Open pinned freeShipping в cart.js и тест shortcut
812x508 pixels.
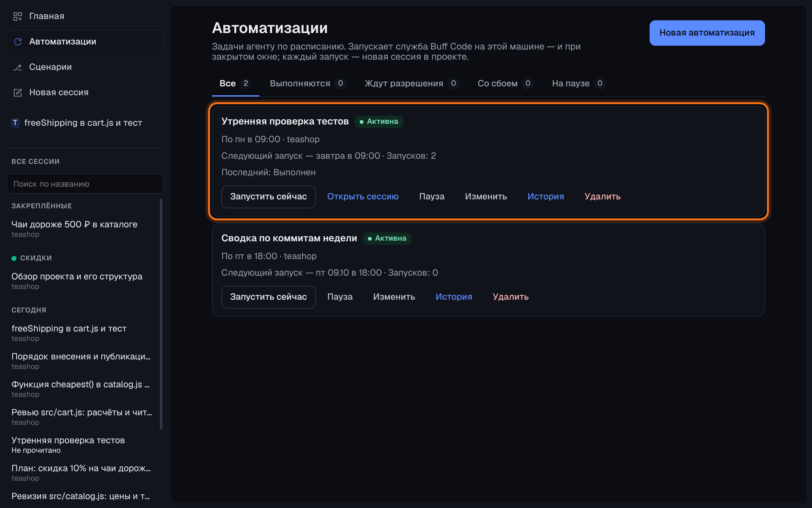[85, 123]
